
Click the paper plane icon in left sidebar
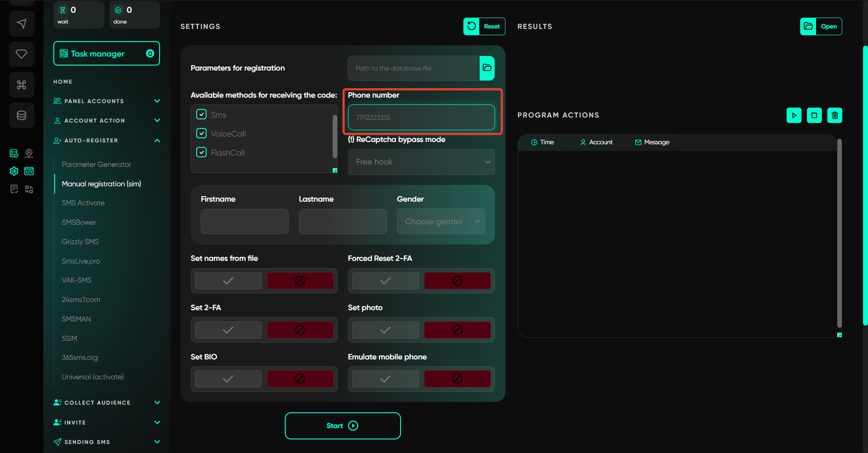21,24
